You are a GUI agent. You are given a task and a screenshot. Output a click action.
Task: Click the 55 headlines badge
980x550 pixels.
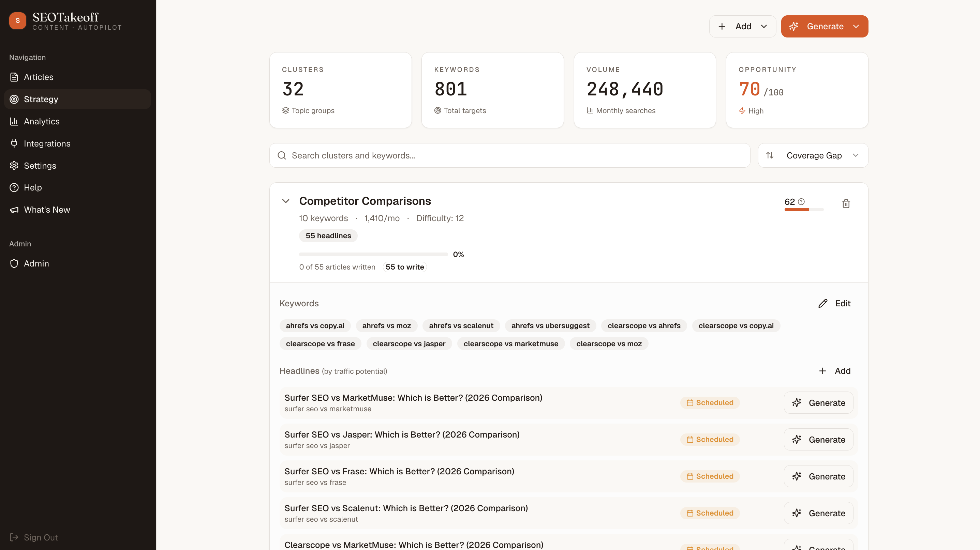[328, 236]
